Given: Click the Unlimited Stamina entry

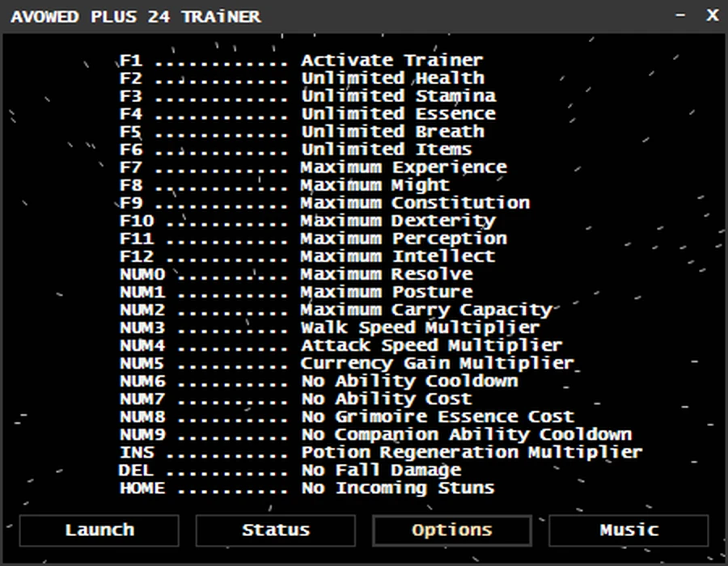Looking at the screenshot, I should [308, 96].
